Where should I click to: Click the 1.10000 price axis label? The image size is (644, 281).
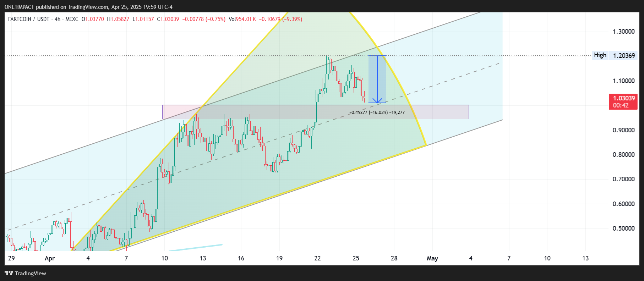coord(624,81)
